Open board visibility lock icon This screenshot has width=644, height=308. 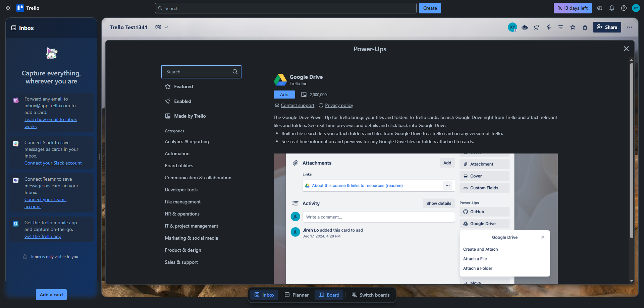[585, 27]
